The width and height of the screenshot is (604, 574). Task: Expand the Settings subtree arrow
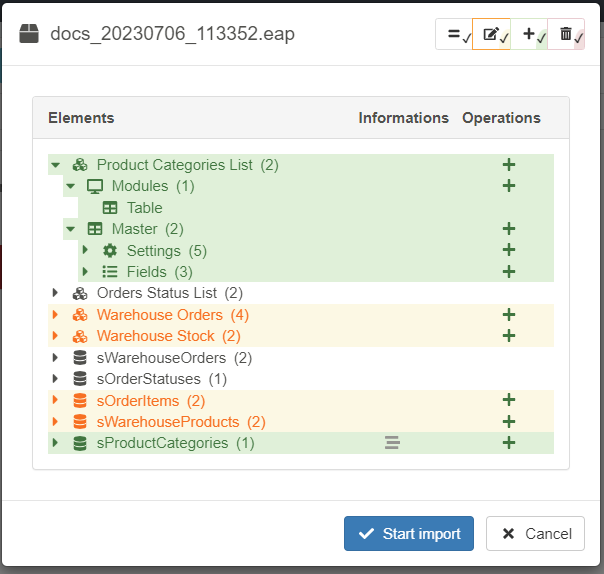pos(85,250)
